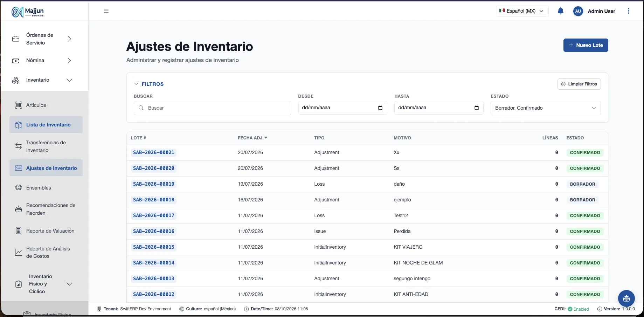This screenshot has height=317, width=644.
Task: Click the Reporte de Análisis chart icon
Action: (19, 252)
